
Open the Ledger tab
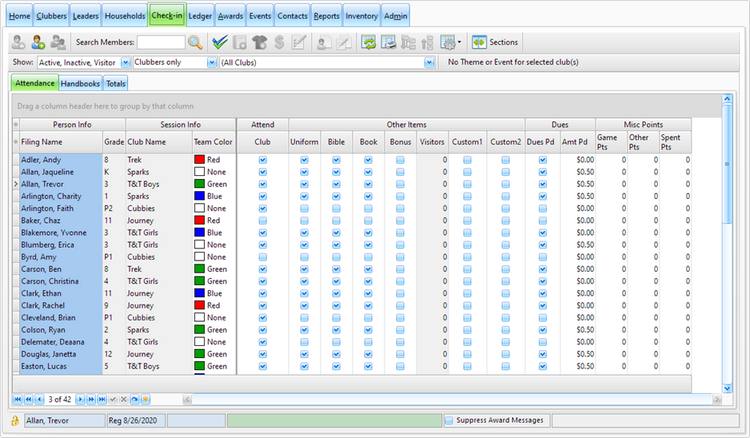click(200, 16)
